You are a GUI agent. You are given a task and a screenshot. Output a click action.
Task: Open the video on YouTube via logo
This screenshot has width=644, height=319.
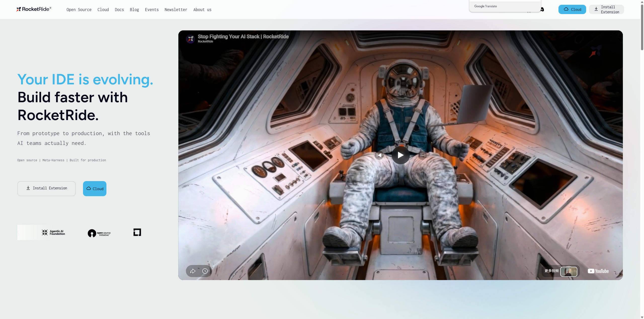[x=598, y=271]
